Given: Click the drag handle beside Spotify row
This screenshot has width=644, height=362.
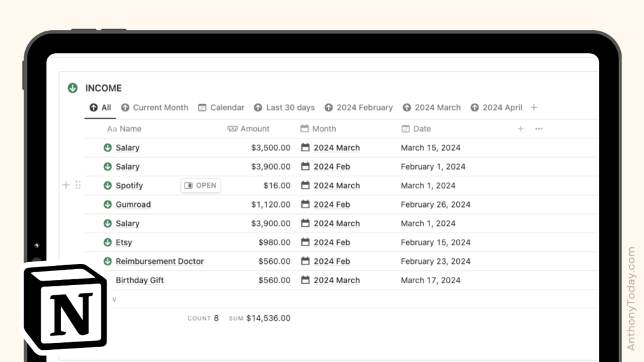Looking at the screenshot, I should click(x=78, y=185).
